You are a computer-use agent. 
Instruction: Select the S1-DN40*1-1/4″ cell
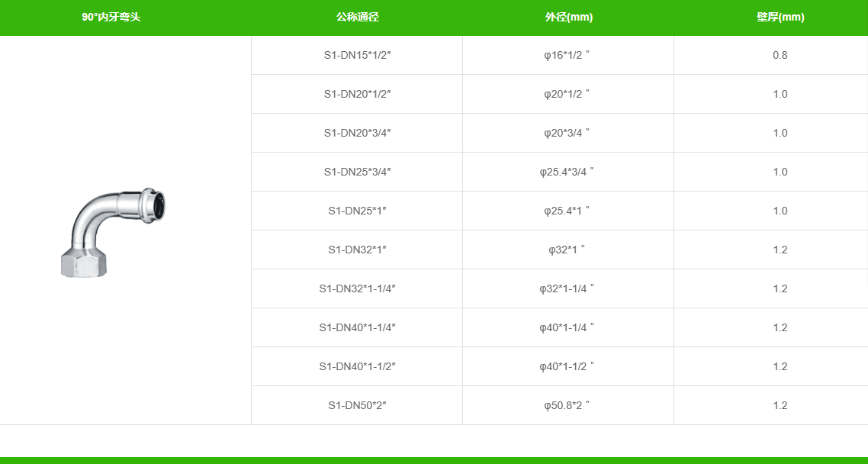[x=357, y=327]
